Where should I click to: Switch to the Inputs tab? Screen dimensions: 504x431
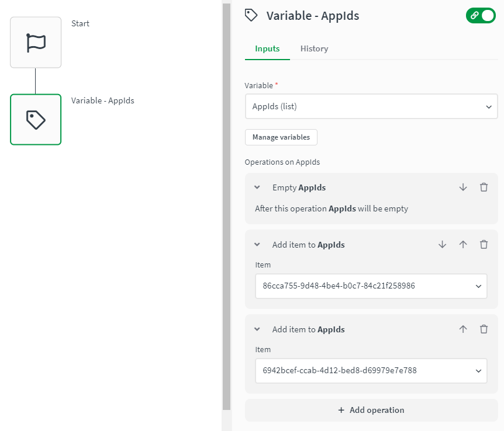click(x=267, y=49)
